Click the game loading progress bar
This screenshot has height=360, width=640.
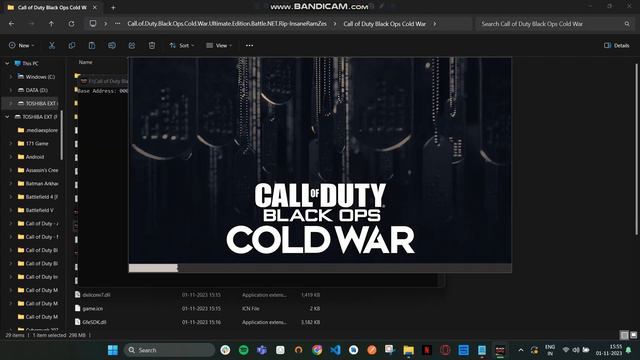[320, 268]
